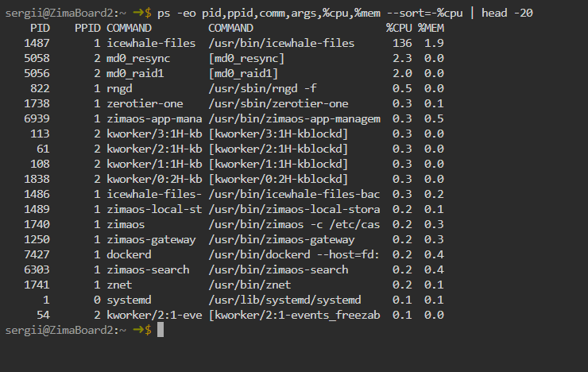Select the /usr/bin/znet path
Image resolution: width=588 pixels, height=372 pixels.
[250, 285]
